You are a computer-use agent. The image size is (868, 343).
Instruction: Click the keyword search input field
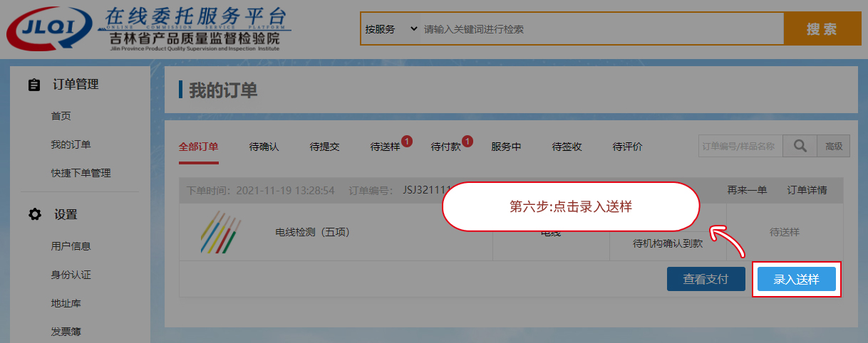pyautogui.click(x=599, y=29)
